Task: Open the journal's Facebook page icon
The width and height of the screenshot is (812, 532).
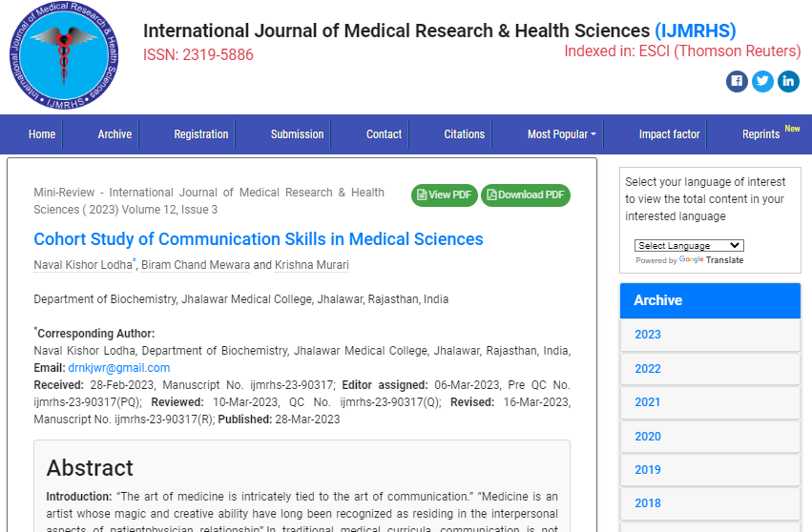Action: click(x=737, y=81)
